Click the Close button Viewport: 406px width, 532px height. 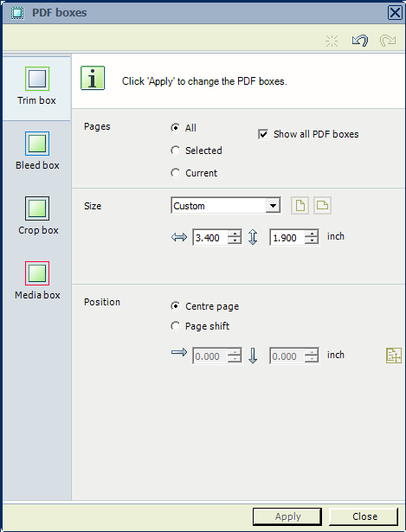coord(364,516)
